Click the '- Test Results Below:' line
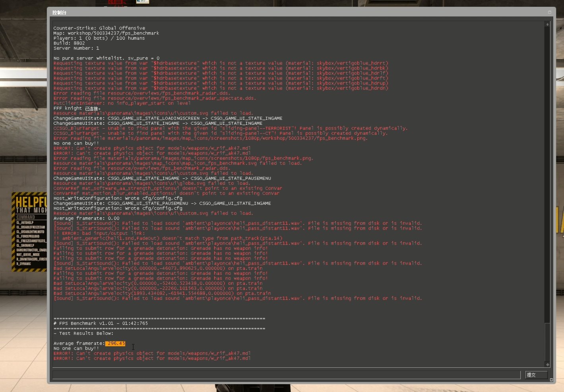 click(x=83, y=334)
